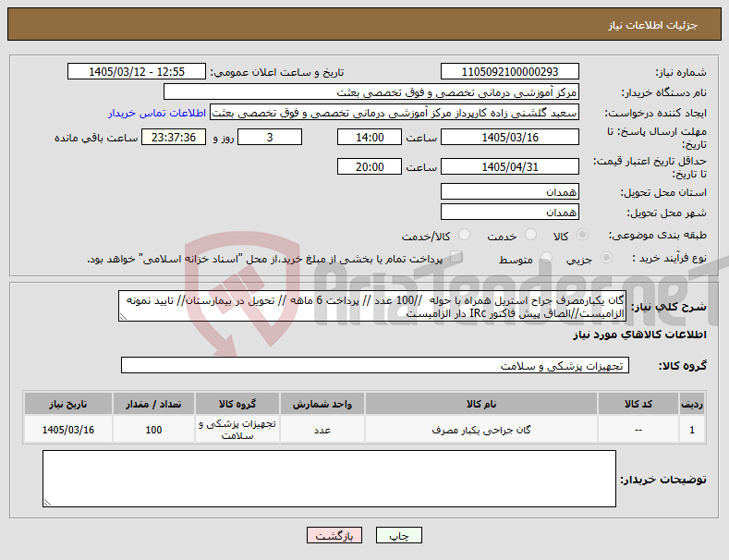Click the واحد شمارش column header

[322, 404]
